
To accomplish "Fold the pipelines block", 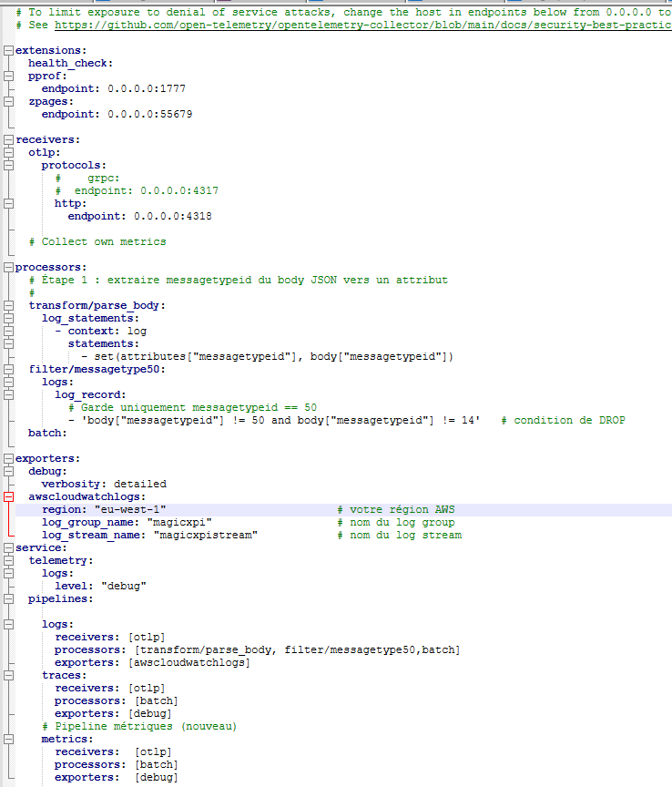I will (x=8, y=598).
